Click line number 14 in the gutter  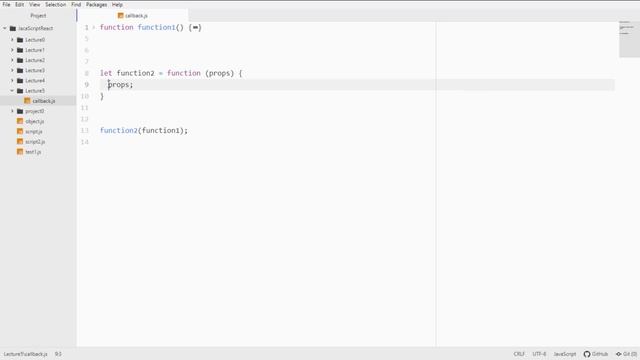(x=84, y=142)
